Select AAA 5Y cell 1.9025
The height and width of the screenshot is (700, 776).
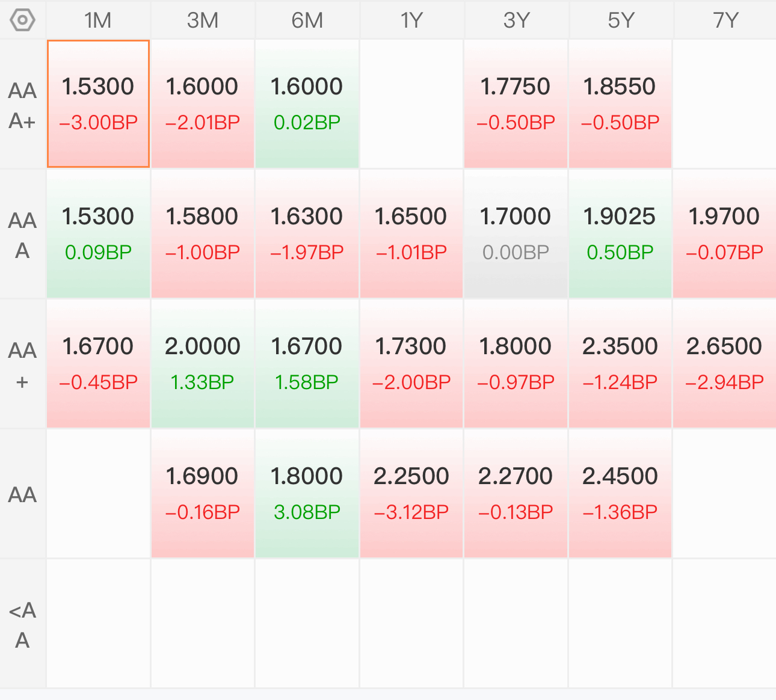click(620, 234)
